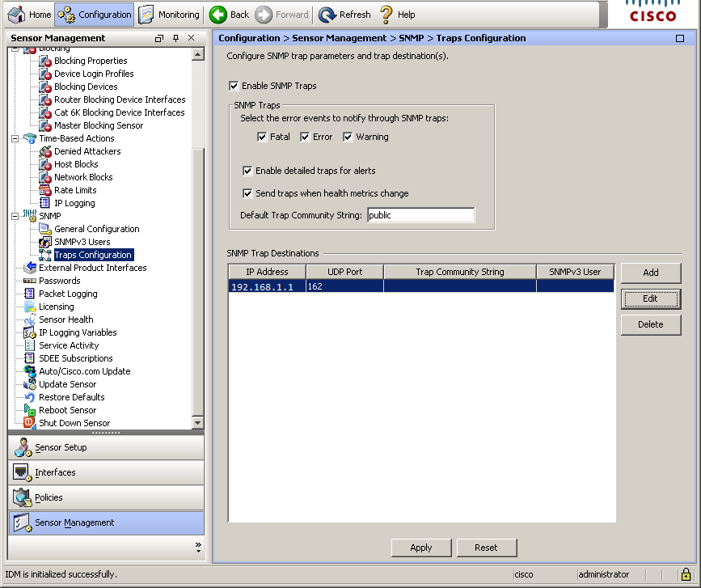Click the Refresh arrow icon
Viewport: 701px width, 588px height.
point(327,15)
